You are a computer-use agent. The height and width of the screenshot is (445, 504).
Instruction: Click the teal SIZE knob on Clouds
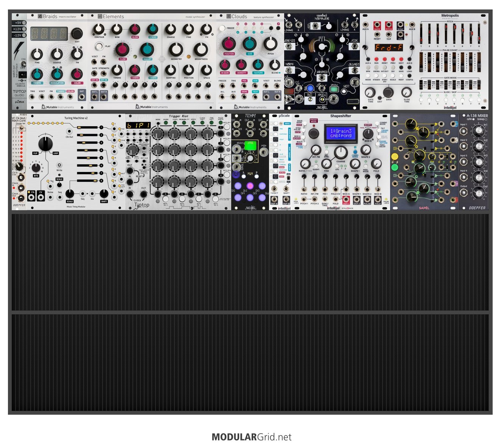250,44
